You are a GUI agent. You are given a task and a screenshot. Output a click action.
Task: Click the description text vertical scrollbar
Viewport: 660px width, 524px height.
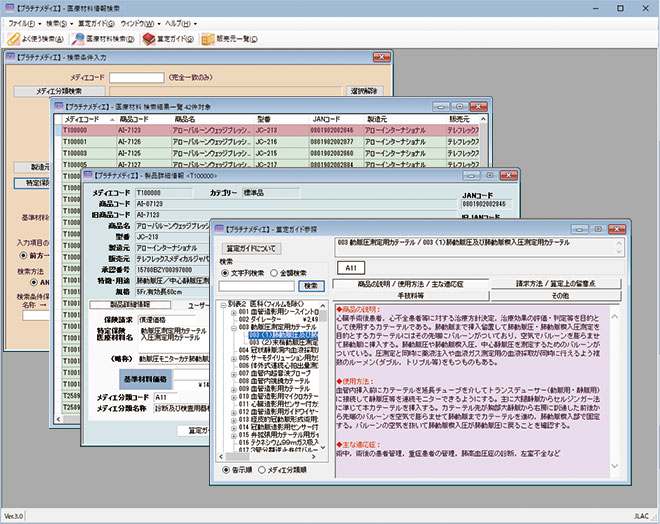[615, 391]
